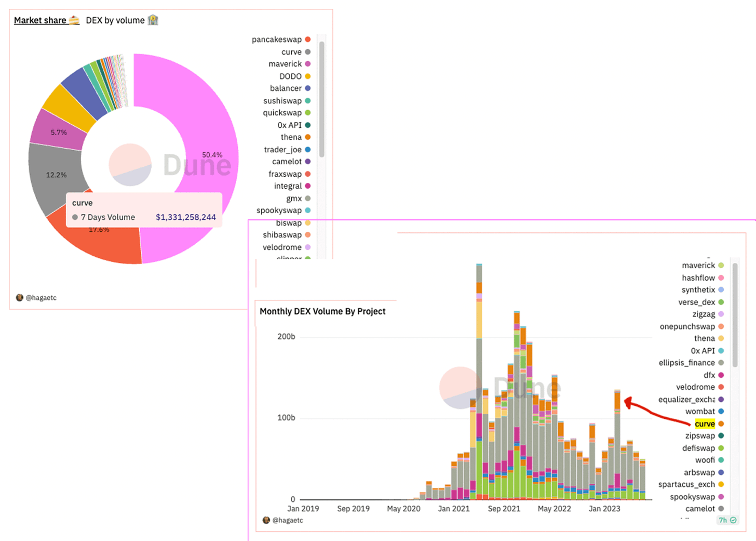Viewport: 756px width, 541px height.
Task: Click the yellow DODO legend dot
Action: tap(308, 76)
